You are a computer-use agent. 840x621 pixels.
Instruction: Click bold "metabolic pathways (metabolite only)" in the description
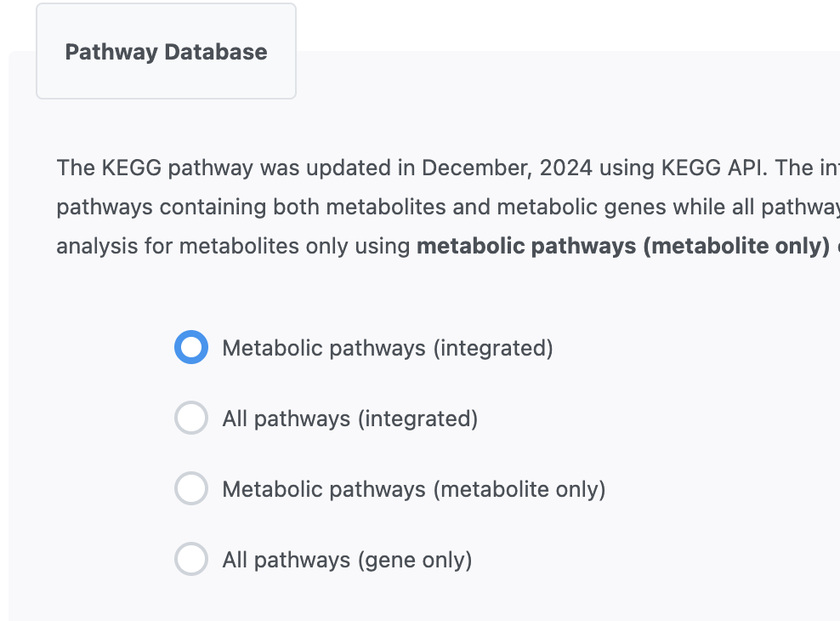(622, 247)
